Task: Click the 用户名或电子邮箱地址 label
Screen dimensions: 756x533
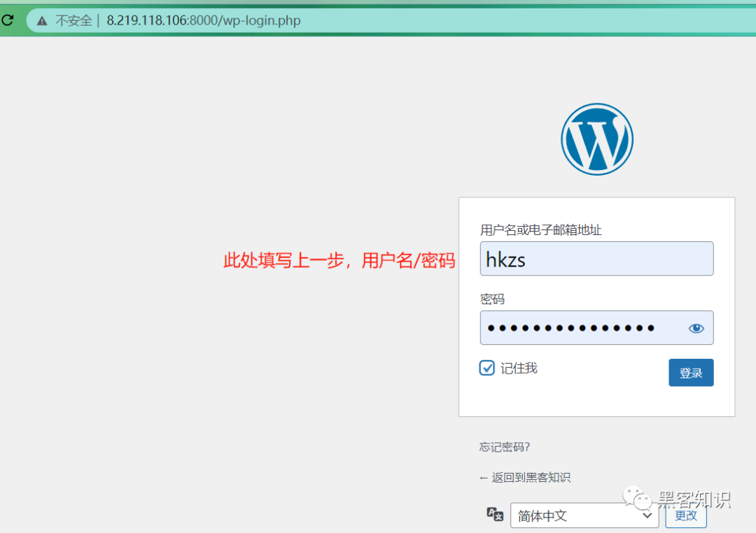Action: point(540,230)
